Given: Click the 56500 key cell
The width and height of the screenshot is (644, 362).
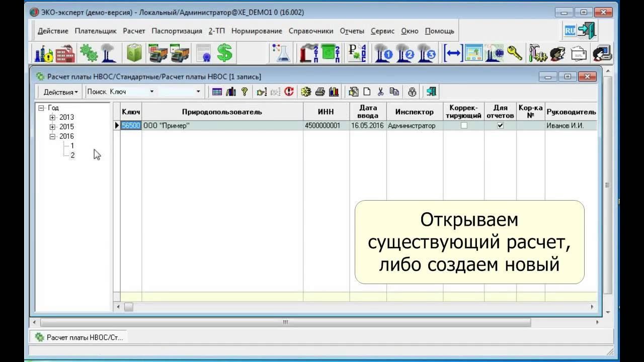Looking at the screenshot, I should (x=131, y=126).
